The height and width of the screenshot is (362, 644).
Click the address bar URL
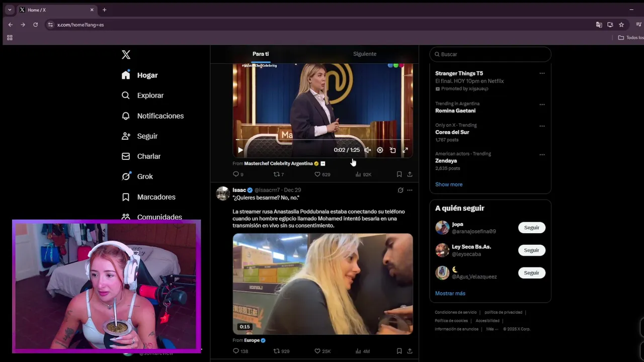click(x=80, y=25)
